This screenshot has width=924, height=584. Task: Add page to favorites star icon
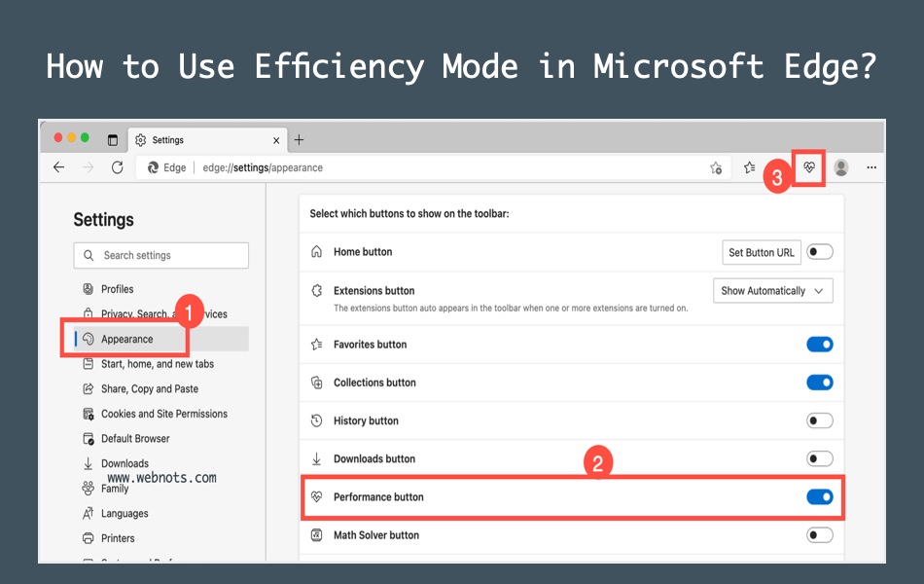[x=716, y=167]
